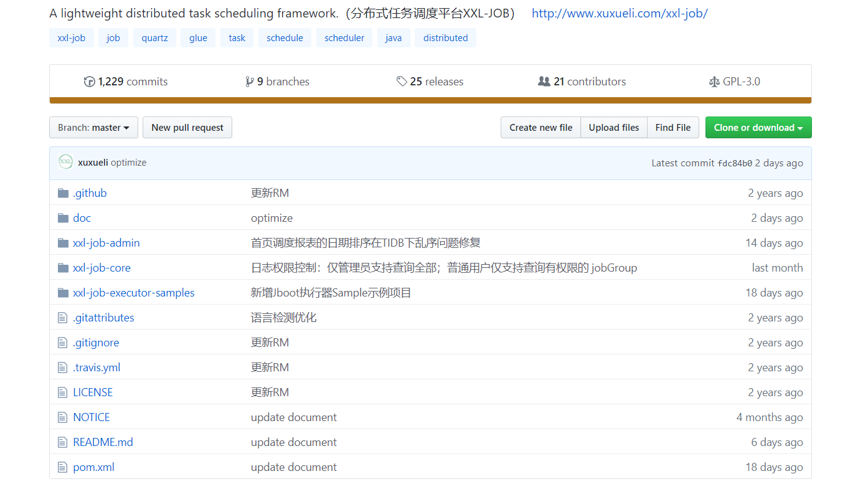
Task: Select the distributed topic tag
Action: [446, 37]
